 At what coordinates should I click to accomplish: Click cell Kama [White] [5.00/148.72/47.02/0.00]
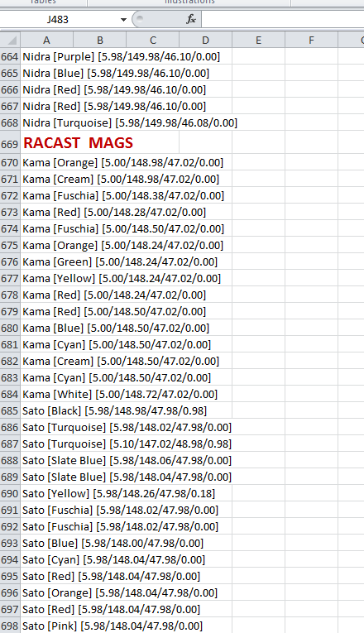click(120, 395)
